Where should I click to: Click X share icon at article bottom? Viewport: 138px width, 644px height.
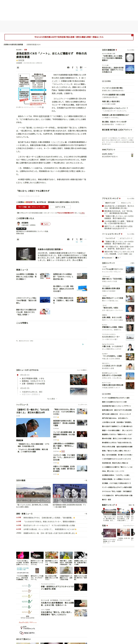point(77,239)
